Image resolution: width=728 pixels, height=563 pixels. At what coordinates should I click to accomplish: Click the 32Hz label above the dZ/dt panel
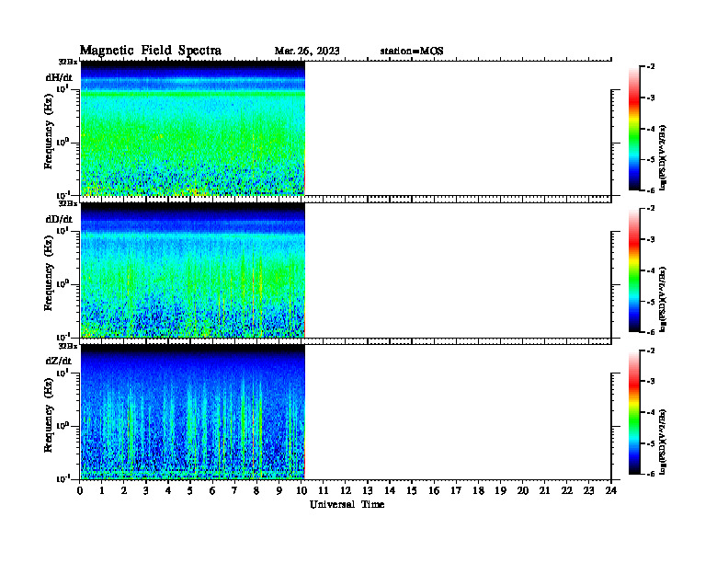tap(68, 346)
